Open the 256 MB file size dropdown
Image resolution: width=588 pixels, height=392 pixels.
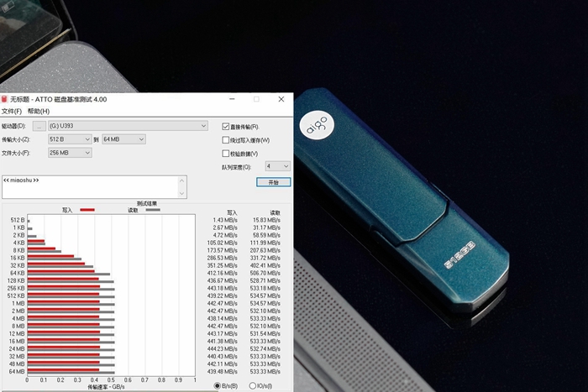pyautogui.click(x=69, y=153)
